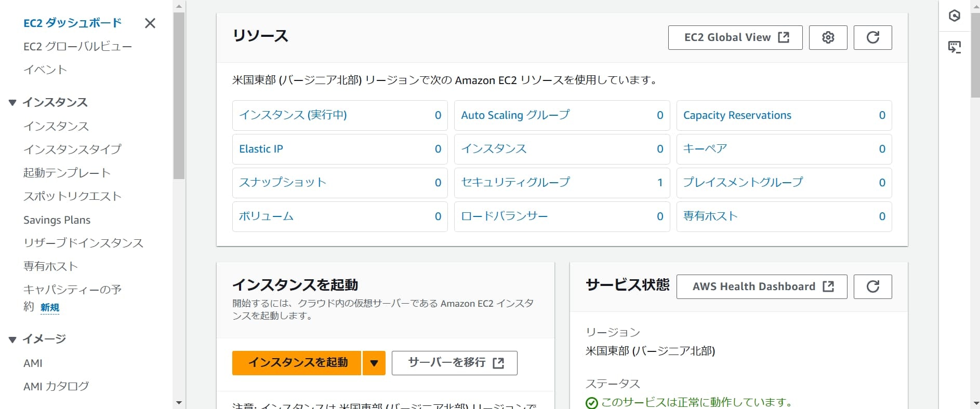Open キーペア resource link

coord(705,149)
